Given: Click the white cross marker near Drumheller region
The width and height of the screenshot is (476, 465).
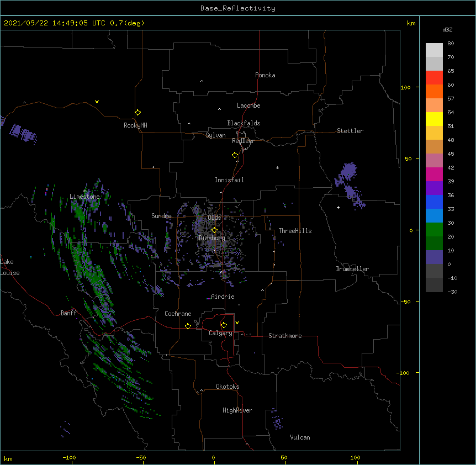Looking at the screenshot, I should 338,207.
